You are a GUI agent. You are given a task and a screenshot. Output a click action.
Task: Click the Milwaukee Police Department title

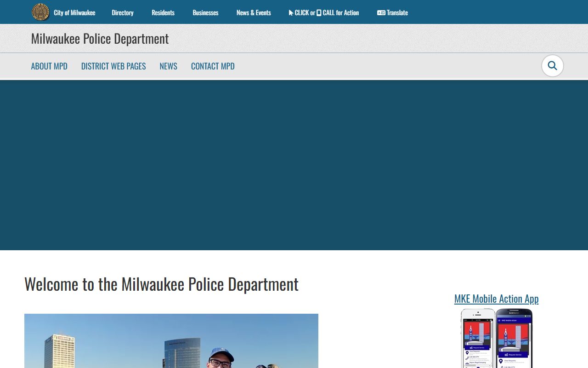tap(100, 39)
